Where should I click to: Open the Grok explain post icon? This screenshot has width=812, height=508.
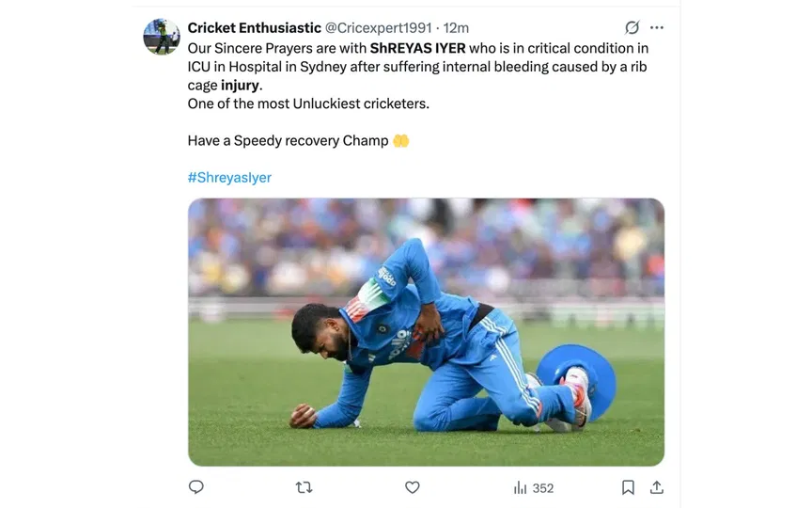tap(632, 28)
